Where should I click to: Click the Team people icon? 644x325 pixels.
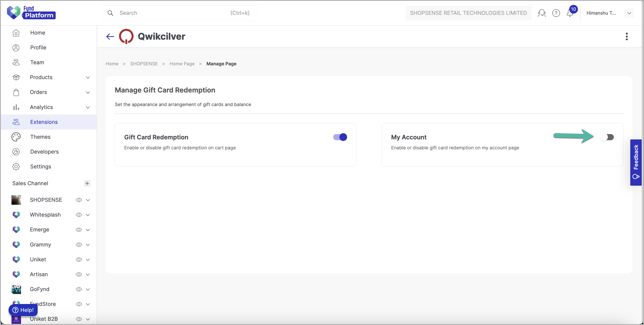(x=16, y=62)
